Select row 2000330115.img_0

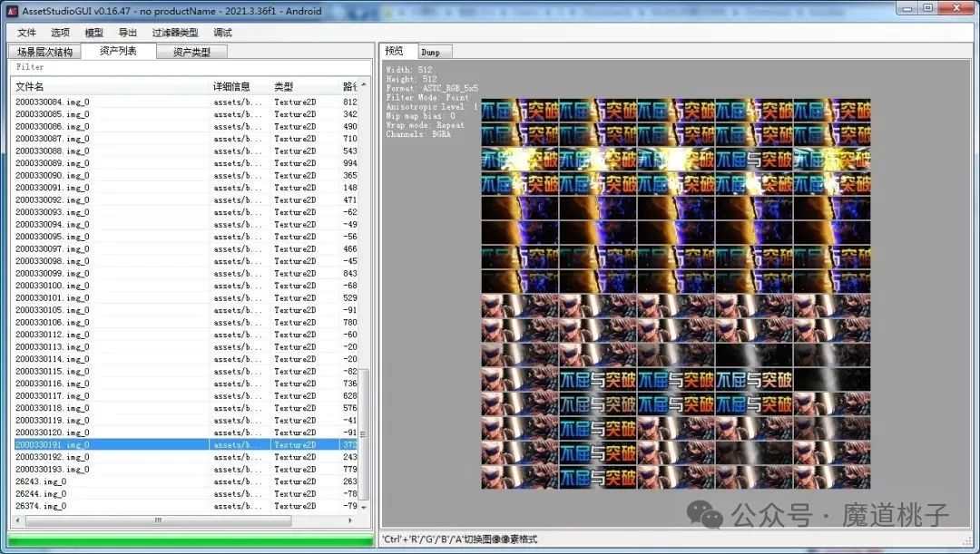(x=186, y=371)
